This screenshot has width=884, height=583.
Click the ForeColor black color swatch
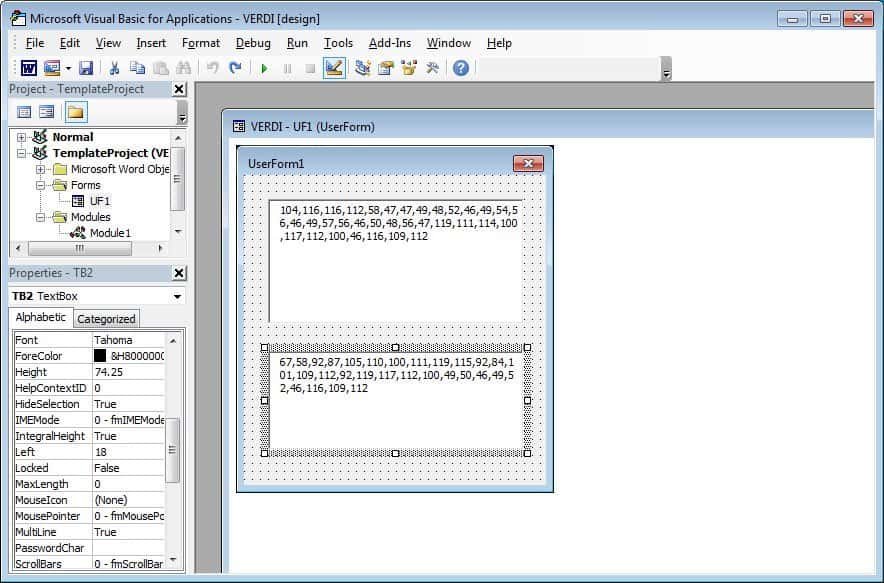point(100,356)
